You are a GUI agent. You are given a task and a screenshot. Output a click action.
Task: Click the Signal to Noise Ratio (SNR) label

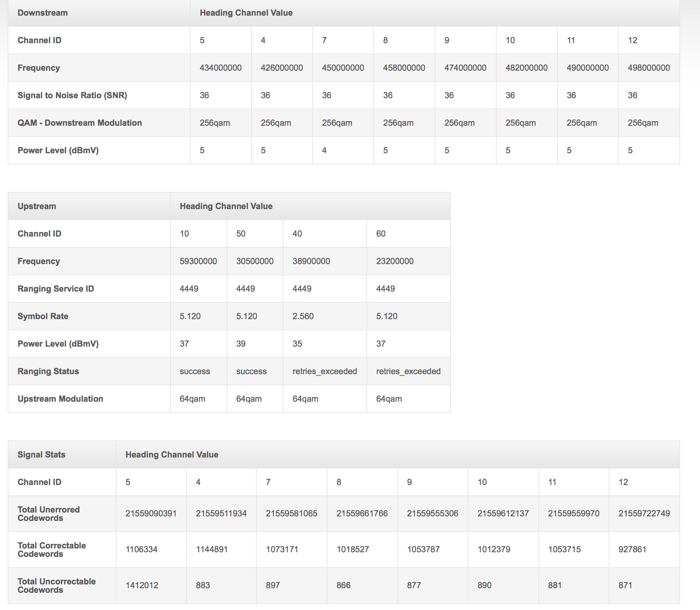tap(72, 96)
